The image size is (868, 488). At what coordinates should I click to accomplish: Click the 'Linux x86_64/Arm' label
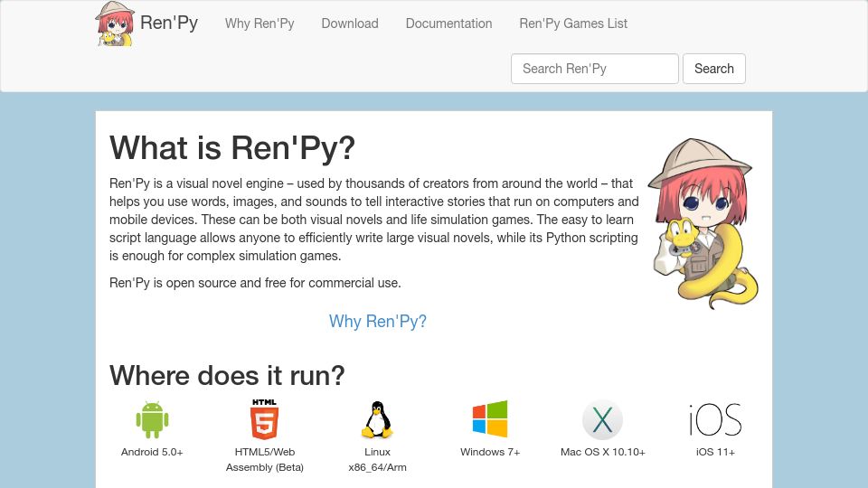[x=378, y=460]
